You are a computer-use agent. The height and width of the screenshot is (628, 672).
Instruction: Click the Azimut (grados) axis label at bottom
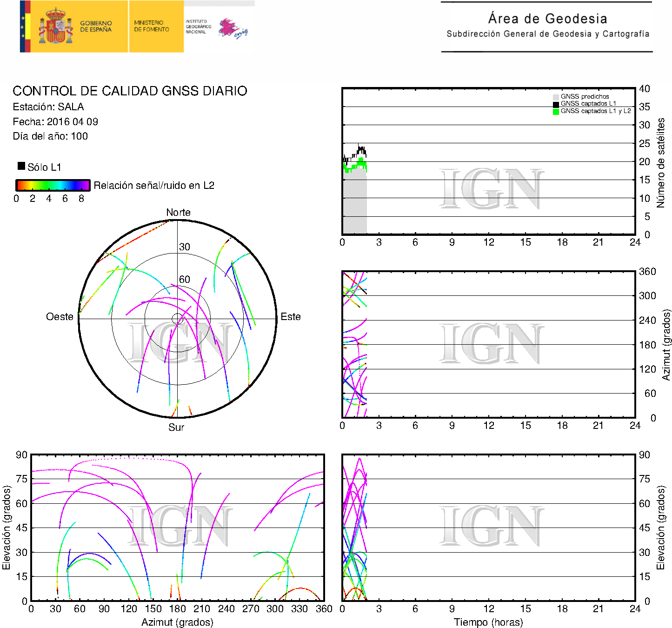177,622
